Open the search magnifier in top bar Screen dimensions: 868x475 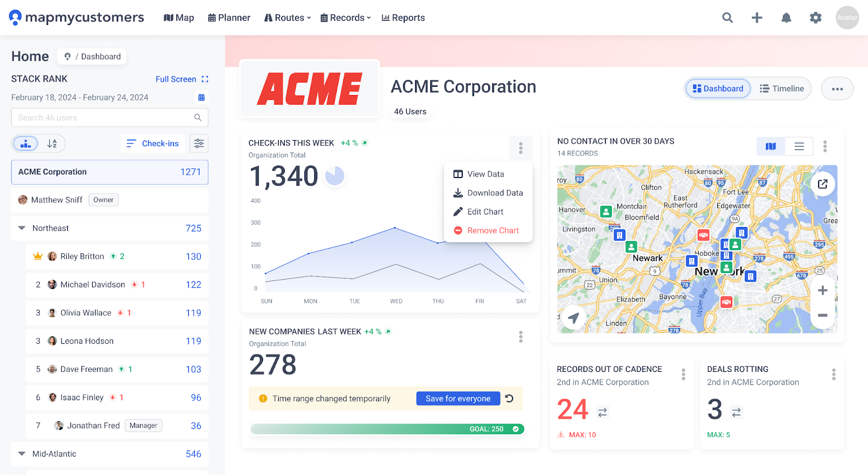[727, 18]
